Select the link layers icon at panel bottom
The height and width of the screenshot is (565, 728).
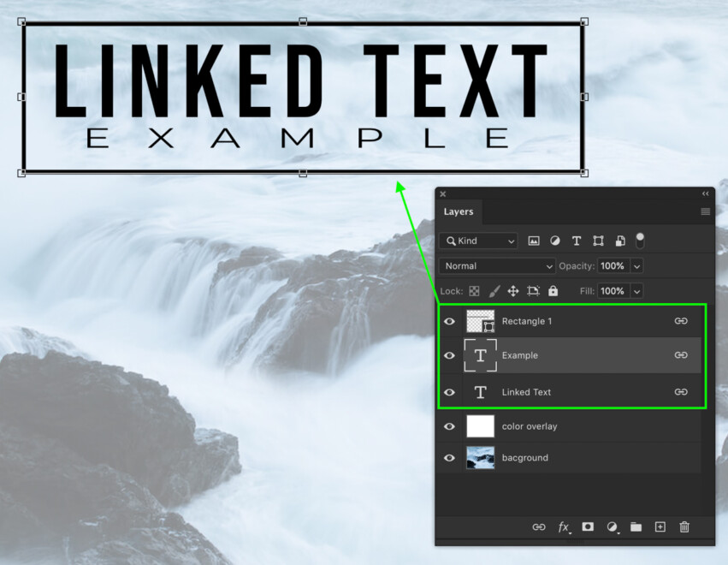point(538,527)
